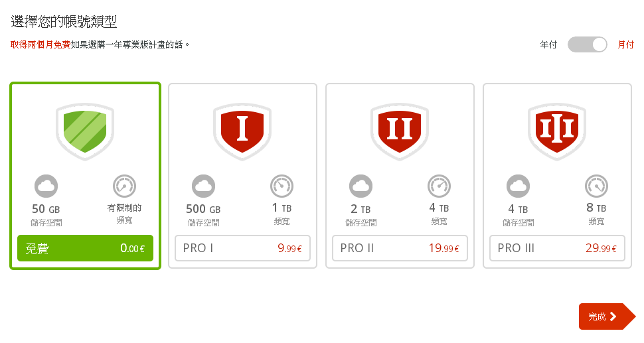Click the 8 TB bandwidth gauge icon
This screenshot has height=343, width=644.
click(596, 186)
